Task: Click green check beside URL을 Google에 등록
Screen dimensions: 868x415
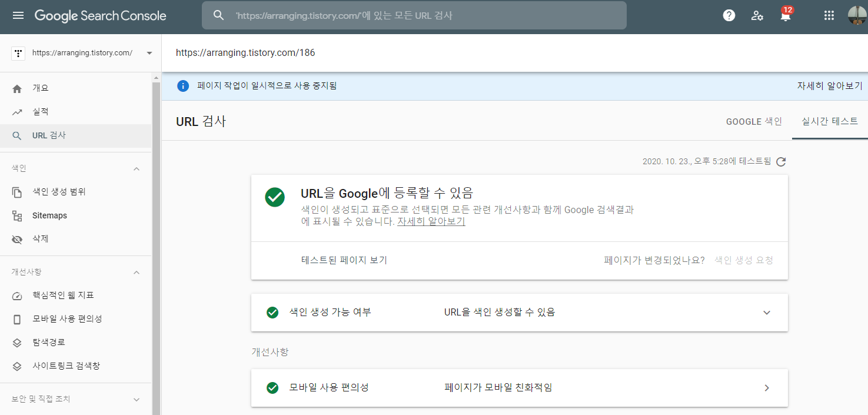Action: point(275,197)
